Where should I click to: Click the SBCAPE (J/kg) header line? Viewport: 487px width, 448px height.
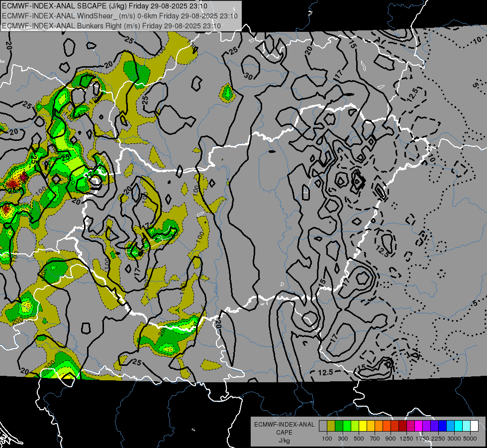(x=104, y=6)
